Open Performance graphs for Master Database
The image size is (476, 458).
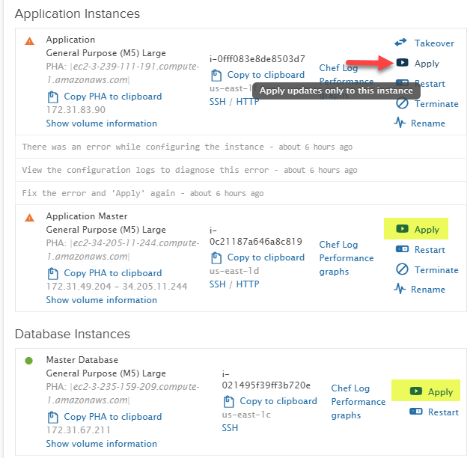tap(358, 409)
